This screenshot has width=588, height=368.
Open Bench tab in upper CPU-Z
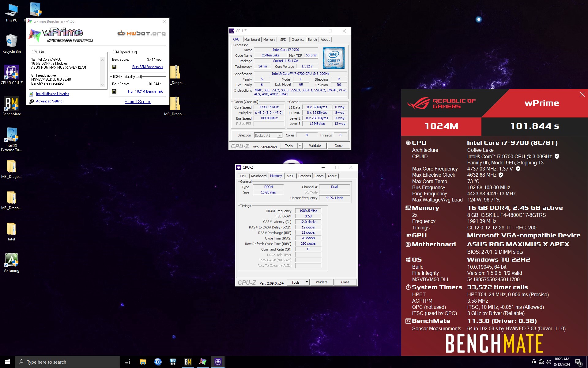click(x=312, y=40)
